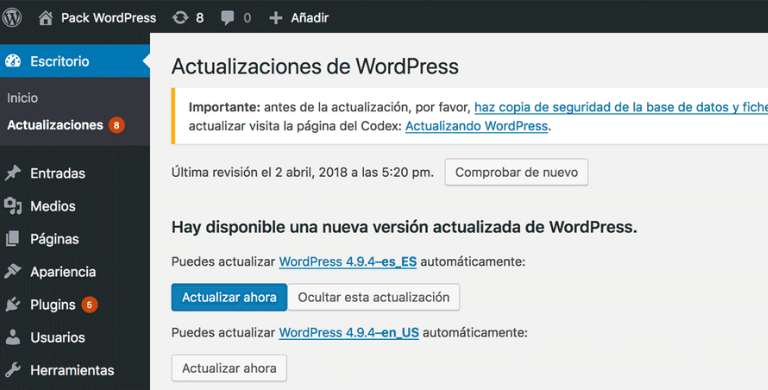The image size is (768, 390).
Task: Open the Añadir menu
Action: point(310,18)
